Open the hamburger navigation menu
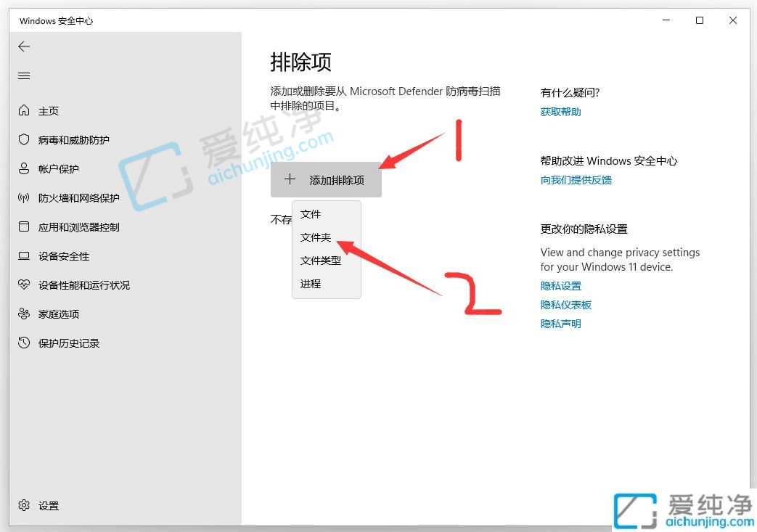The height and width of the screenshot is (532, 757). (23, 75)
